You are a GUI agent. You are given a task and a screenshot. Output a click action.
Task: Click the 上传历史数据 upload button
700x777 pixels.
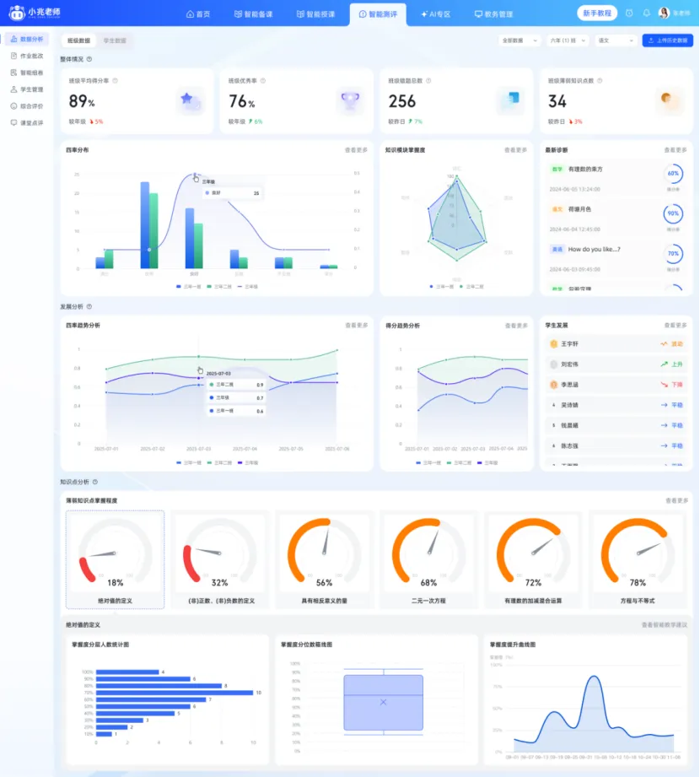point(667,40)
